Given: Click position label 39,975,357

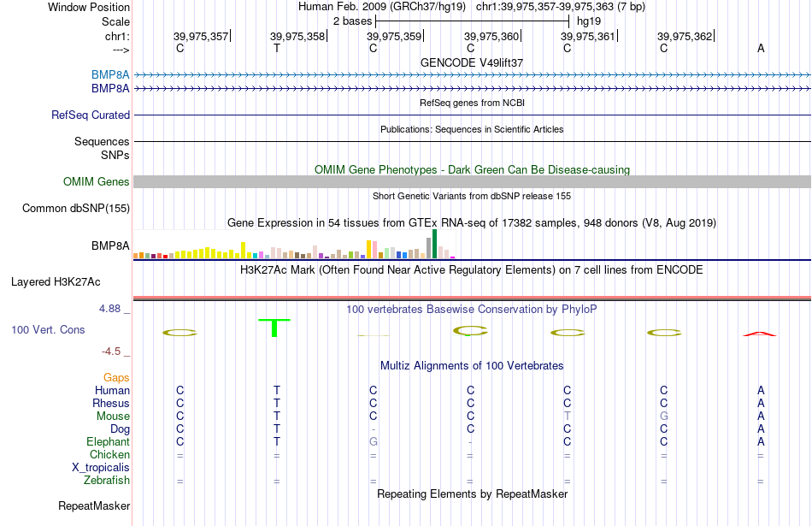Looking at the screenshot, I should coord(201,36).
